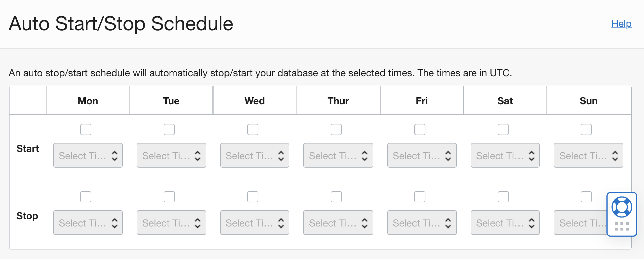Expand the Thursday Start time selector
This screenshot has width=644, height=259.
338,155
